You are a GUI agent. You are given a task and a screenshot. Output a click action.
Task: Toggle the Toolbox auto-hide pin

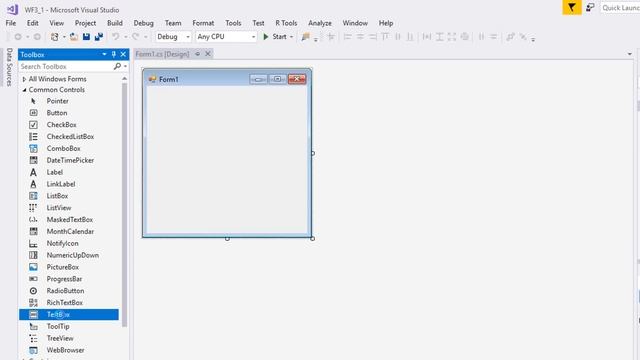(x=113, y=54)
